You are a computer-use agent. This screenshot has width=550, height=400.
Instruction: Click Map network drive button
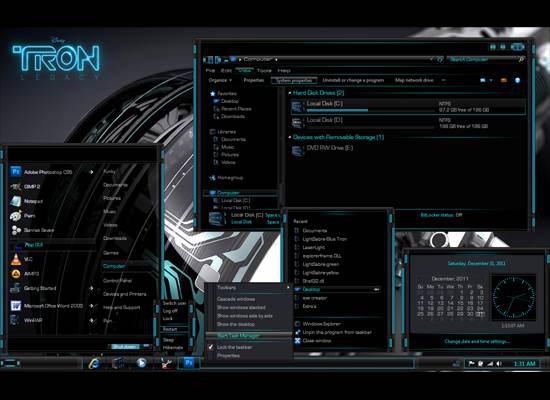414,80
